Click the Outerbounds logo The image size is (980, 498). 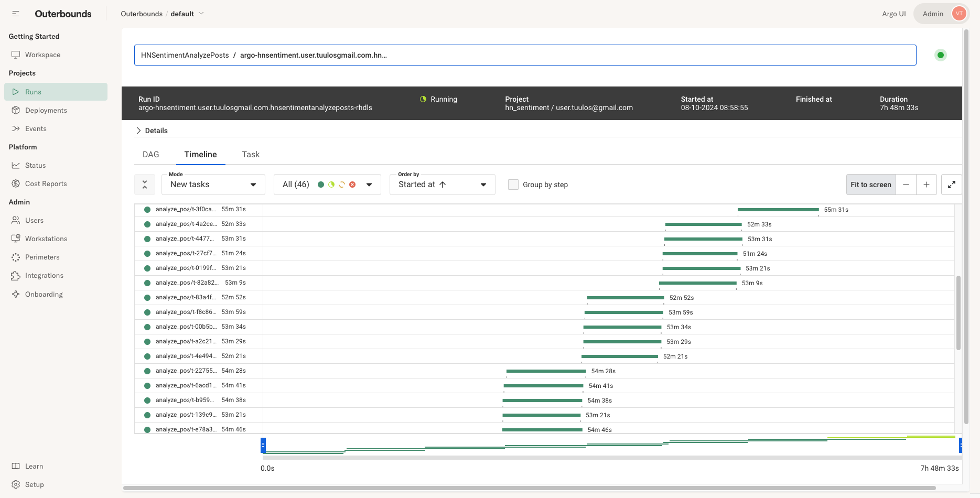(63, 14)
